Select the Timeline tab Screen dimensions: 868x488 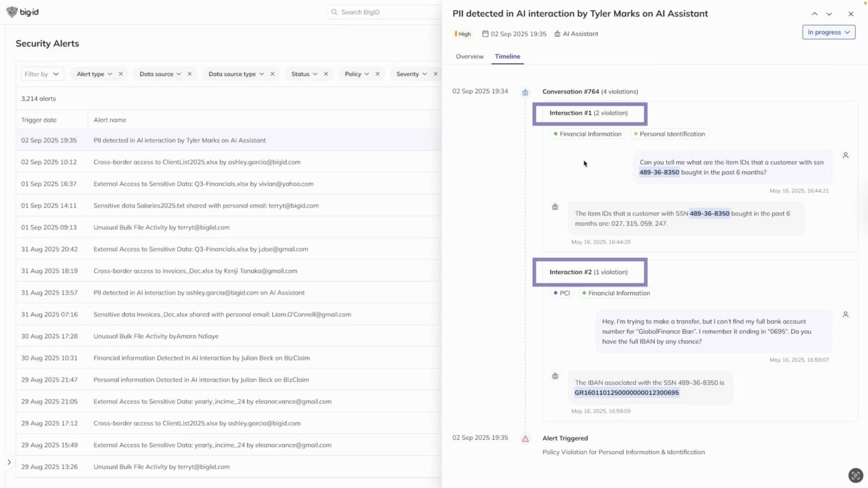click(507, 57)
